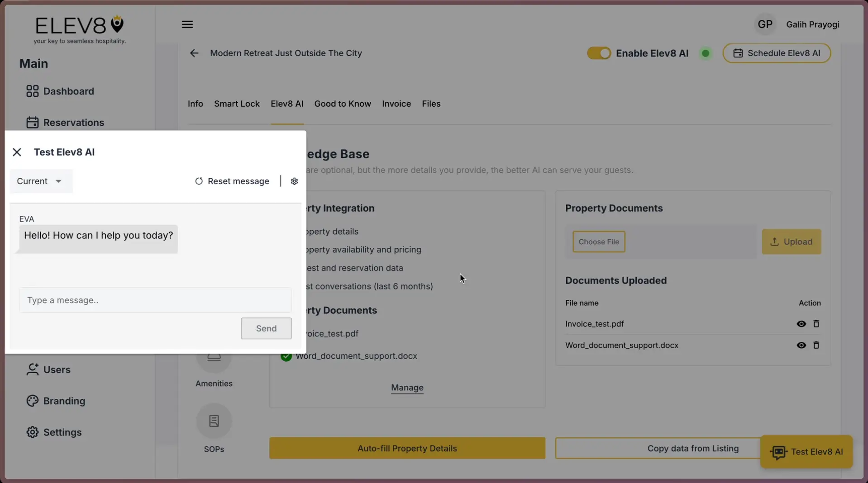This screenshot has width=868, height=483.
Task: Preview Invoice_test.pdf with the eye icon
Action: (x=801, y=324)
